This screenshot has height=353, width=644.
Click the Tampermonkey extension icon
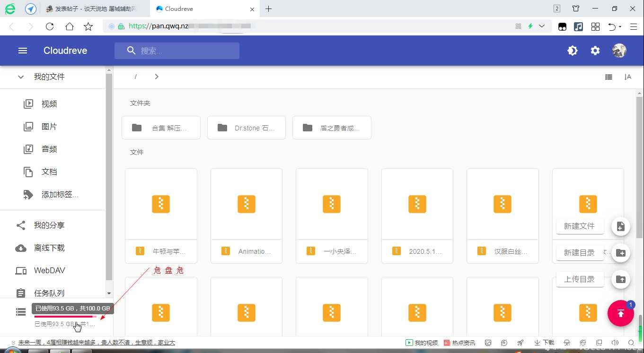click(562, 27)
